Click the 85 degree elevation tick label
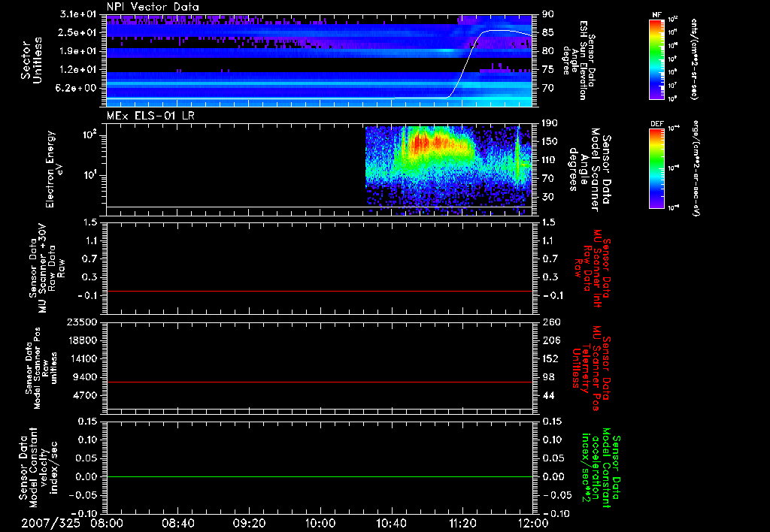 548,32
